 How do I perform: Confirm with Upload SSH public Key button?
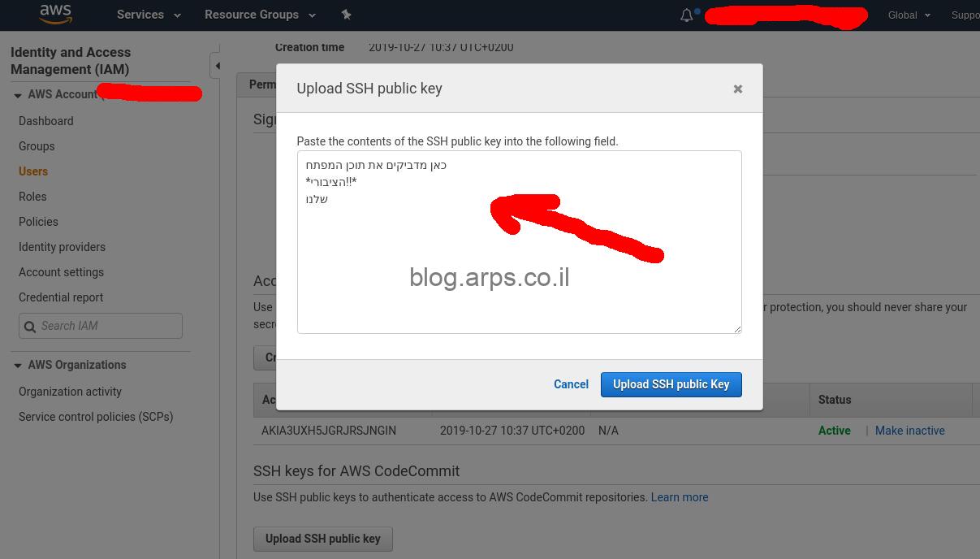pos(671,384)
